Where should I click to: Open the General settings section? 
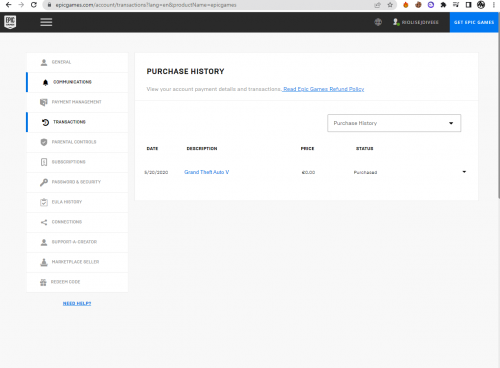[x=77, y=62]
